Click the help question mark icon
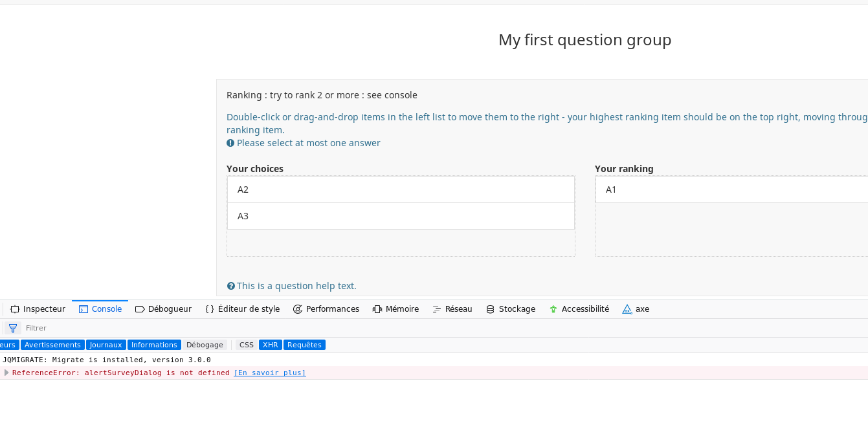The width and height of the screenshot is (868, 445). coord(231,286)
